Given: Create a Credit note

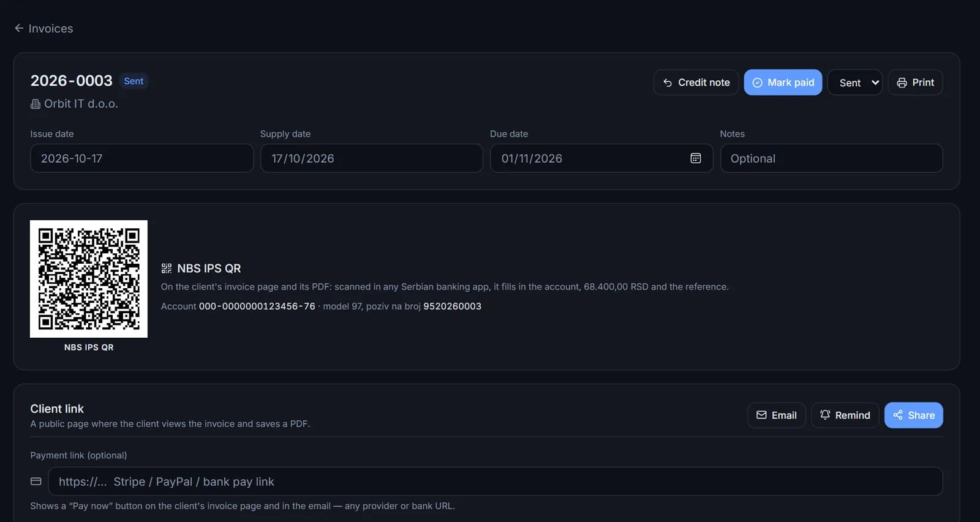Looking at the screenshot, I should (x=696, y=83).
